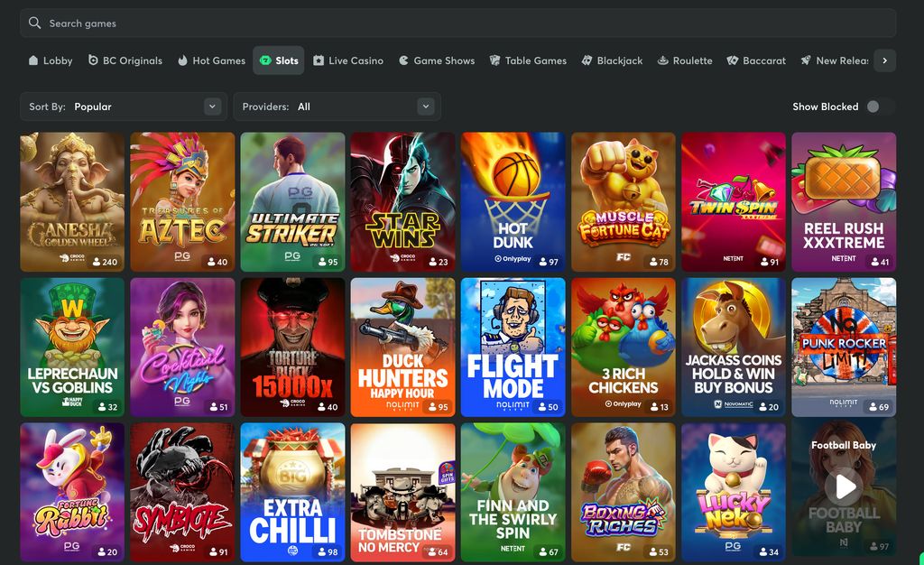Click the right arrow to show more categories
Screen dimensions: 924x565
(x=884, y=60)
